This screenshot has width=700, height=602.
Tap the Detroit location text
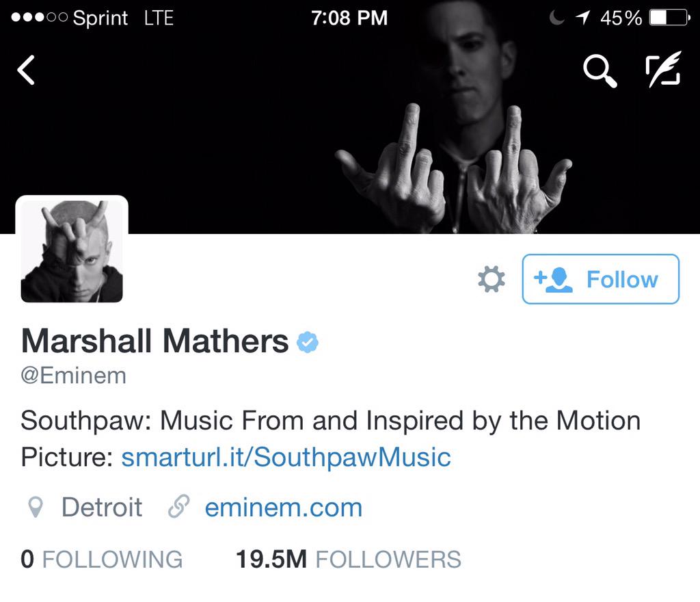pos(102,508)
